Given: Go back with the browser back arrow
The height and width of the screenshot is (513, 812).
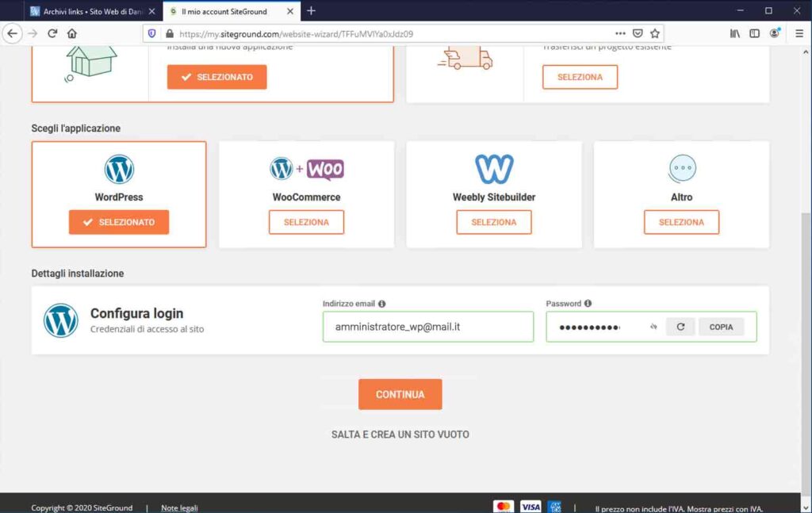Looking at the screenshot, I should tap(13, 33).
